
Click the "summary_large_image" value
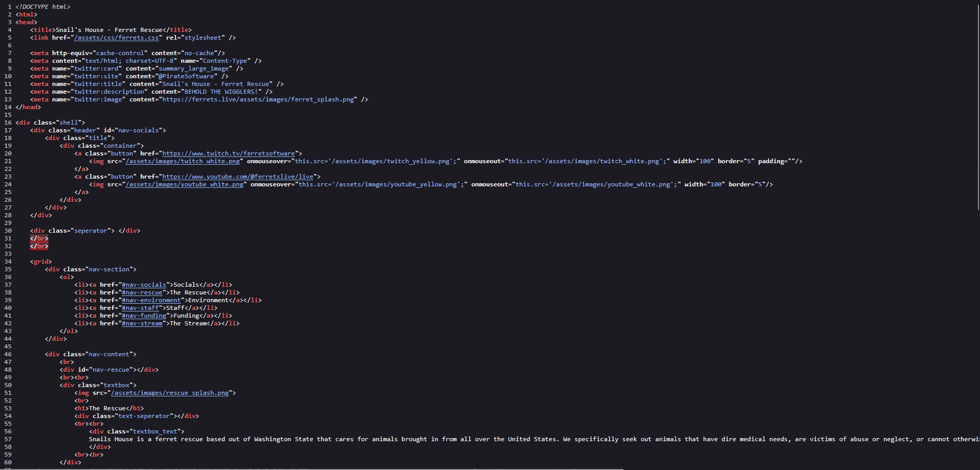pyautogui.click(x=193, y=68)
